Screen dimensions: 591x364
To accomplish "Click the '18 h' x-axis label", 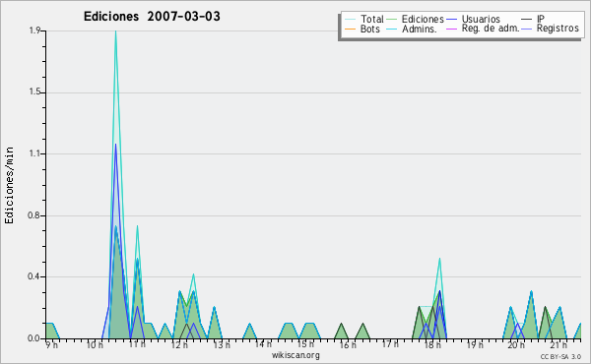I will 432,344.
